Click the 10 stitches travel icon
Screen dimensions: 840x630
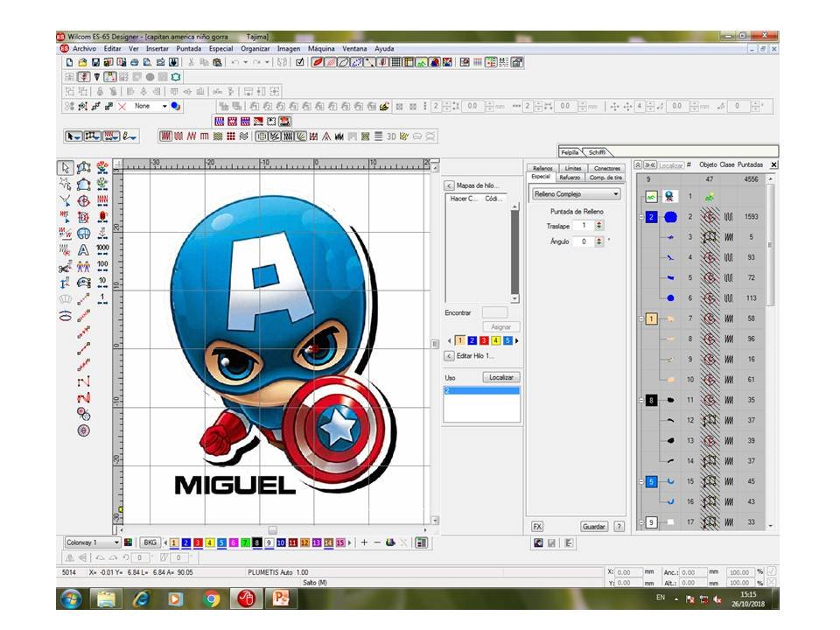pos(102,282)
